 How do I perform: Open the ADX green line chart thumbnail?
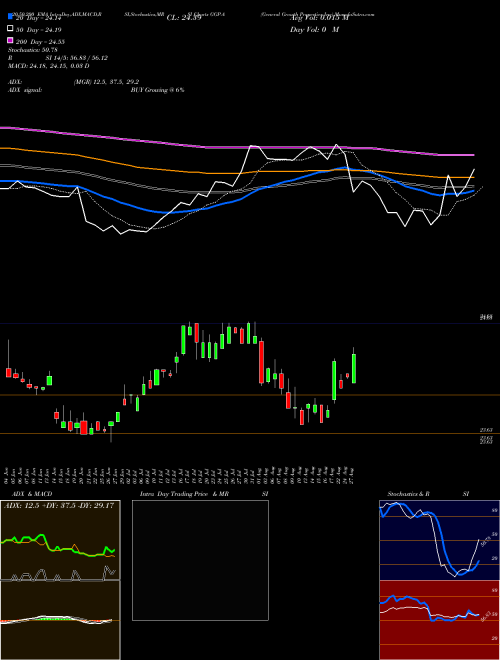tap(60, 540)
